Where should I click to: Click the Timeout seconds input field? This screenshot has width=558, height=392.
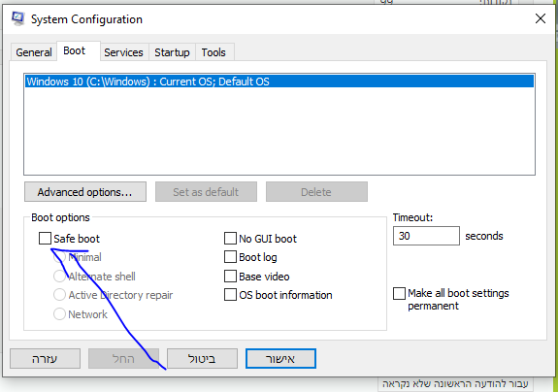point(426,236)
